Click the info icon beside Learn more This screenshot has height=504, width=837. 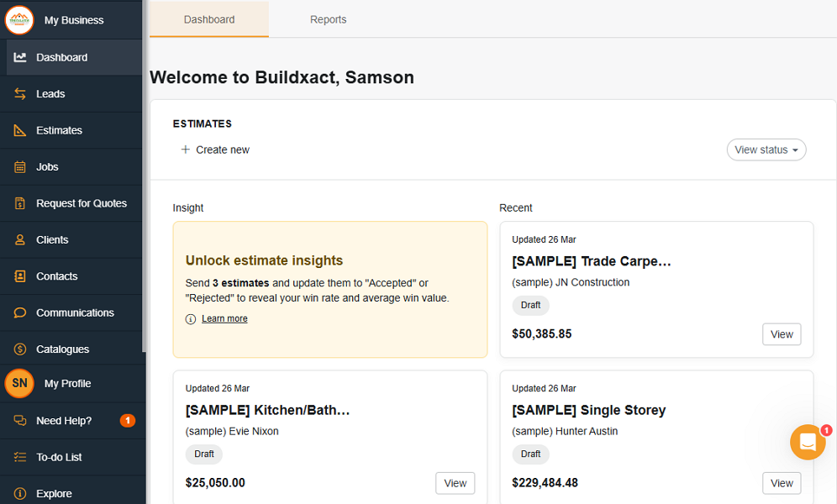coord(191,319)
